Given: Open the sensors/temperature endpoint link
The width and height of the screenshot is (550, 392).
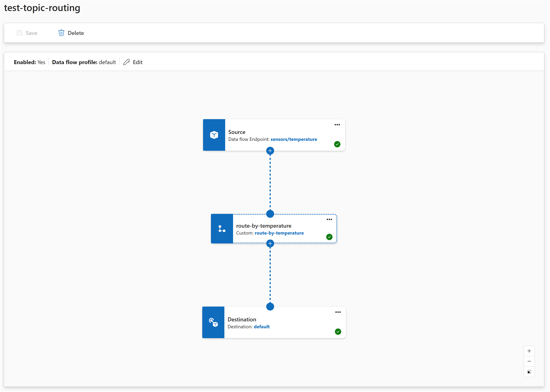Looking at the screenshot, I should pos(294,139).
